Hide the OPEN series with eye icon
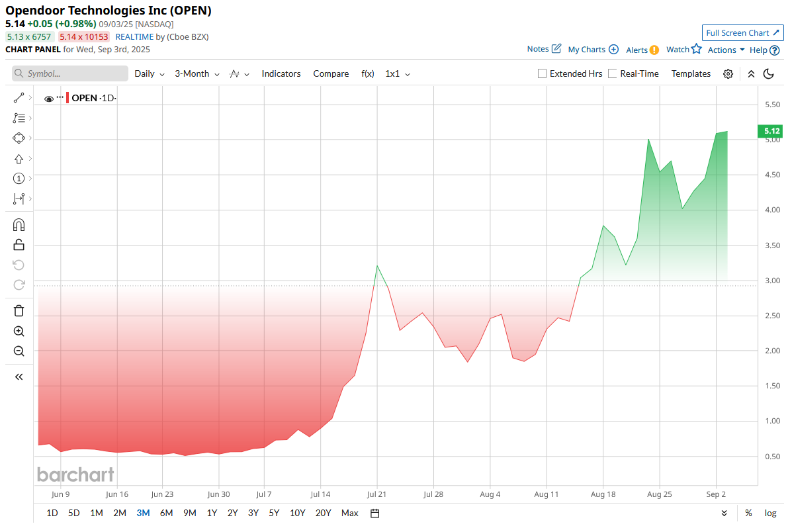This screenshot has height=532, width=790. coord(49,99)
